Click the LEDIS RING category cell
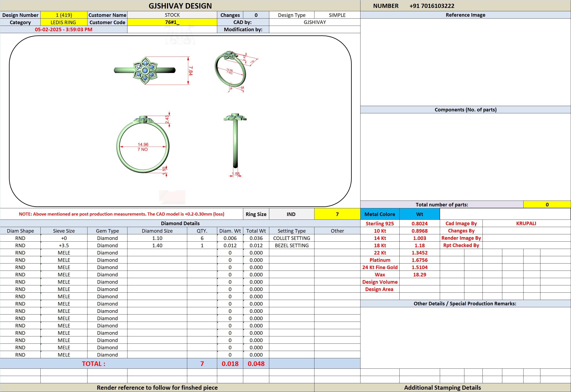Screen dimensions: 571x392 point(64,22)
